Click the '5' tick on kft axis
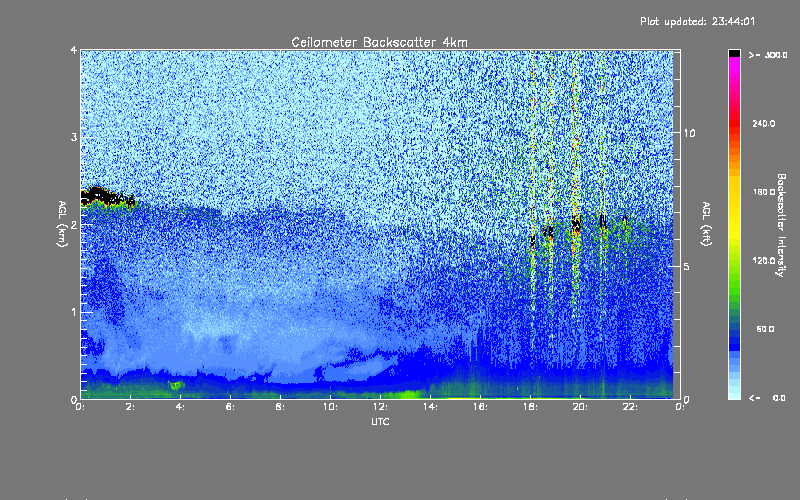Image resolution: width=800 pixels, height=500 pixels. [687, 266]
